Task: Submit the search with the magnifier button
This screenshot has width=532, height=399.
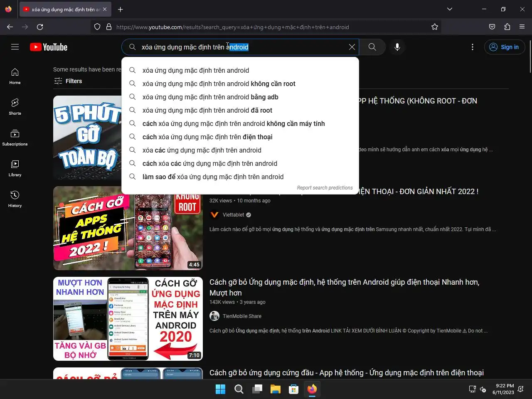Action: click(x=372, y=47)
